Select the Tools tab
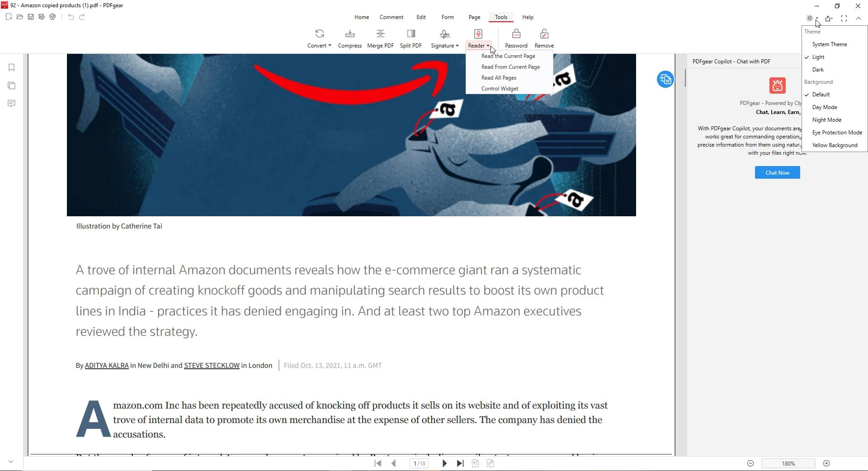This screenshot has height=471, width=868. point(501,17)
